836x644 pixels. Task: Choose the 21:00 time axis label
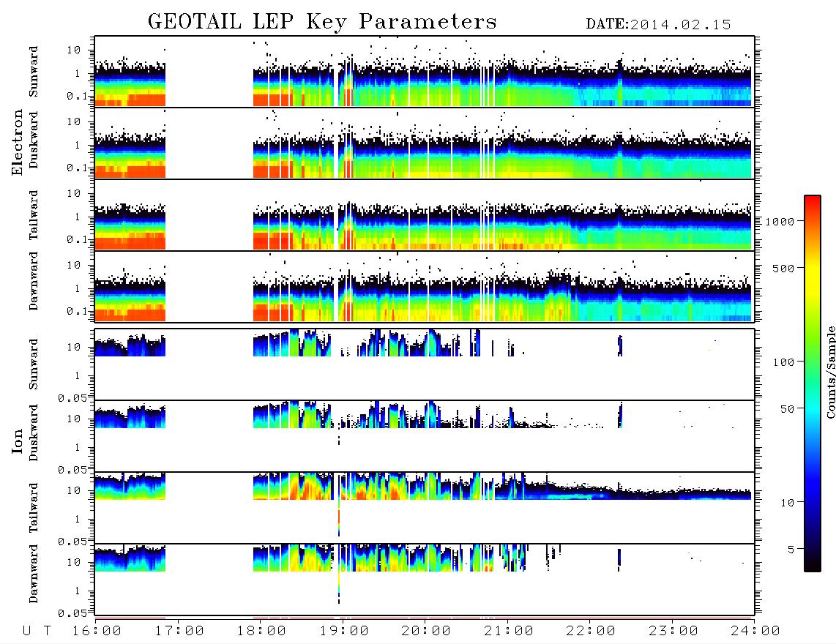click(509, 632)
